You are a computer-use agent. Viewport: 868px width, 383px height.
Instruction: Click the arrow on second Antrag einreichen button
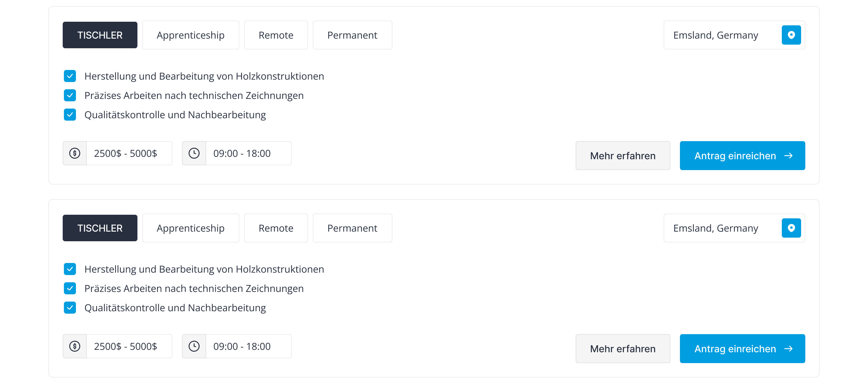click(x=788, y=349)
